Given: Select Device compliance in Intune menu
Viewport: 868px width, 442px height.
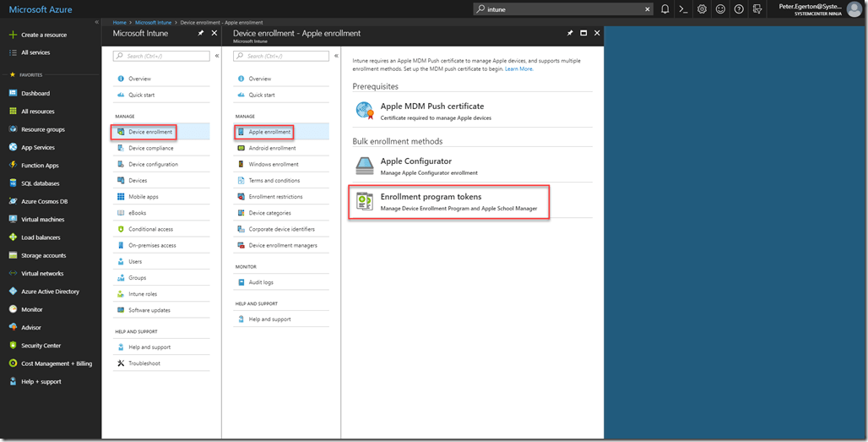Looking at the screenshot, I should pos(150,148).
